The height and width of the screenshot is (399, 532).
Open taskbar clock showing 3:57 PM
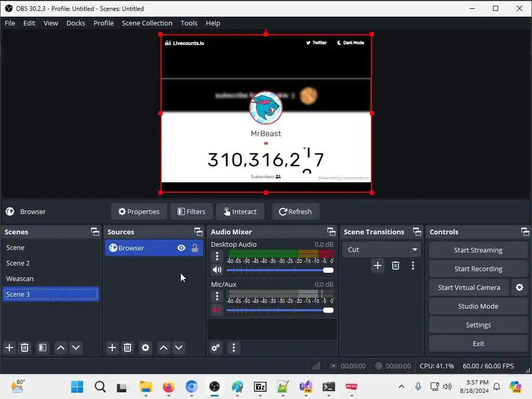474,387
